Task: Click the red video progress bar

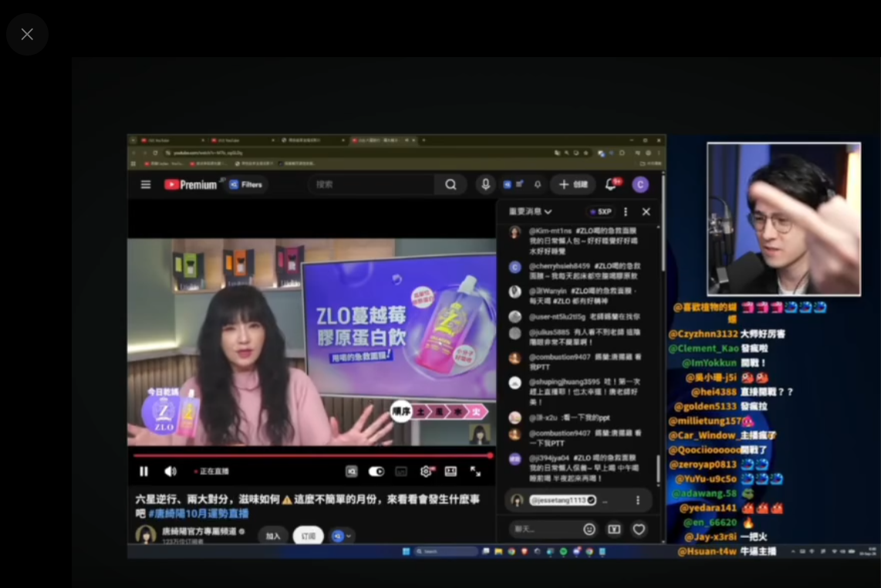Action: pos(312,455)
